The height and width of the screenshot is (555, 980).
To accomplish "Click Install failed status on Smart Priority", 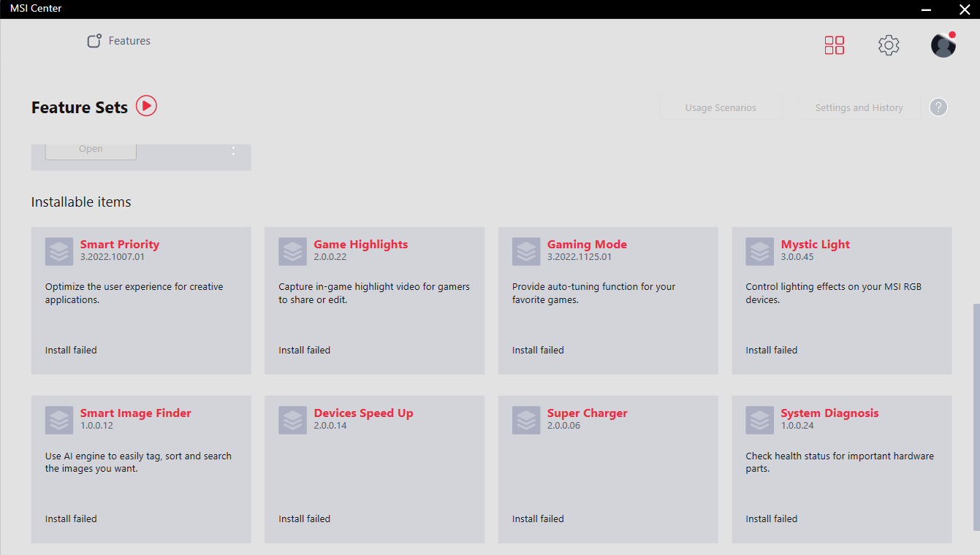I will click(71, 351).
